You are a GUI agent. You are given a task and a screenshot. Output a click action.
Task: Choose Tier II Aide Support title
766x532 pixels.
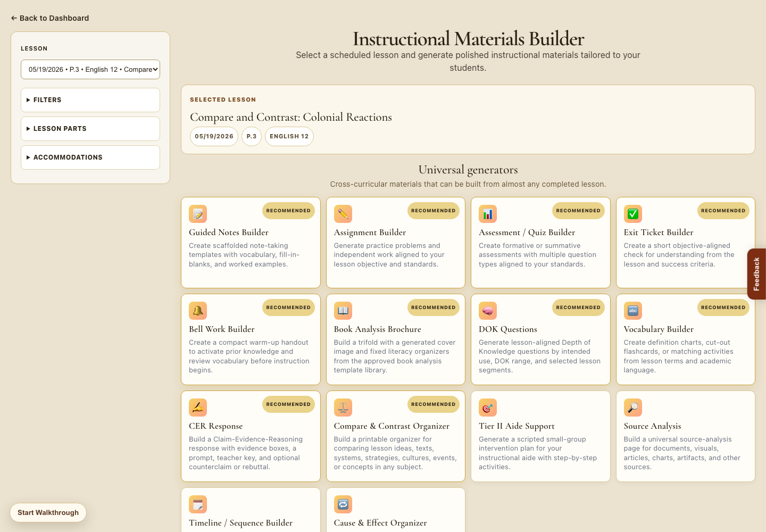tap(517, 426)
